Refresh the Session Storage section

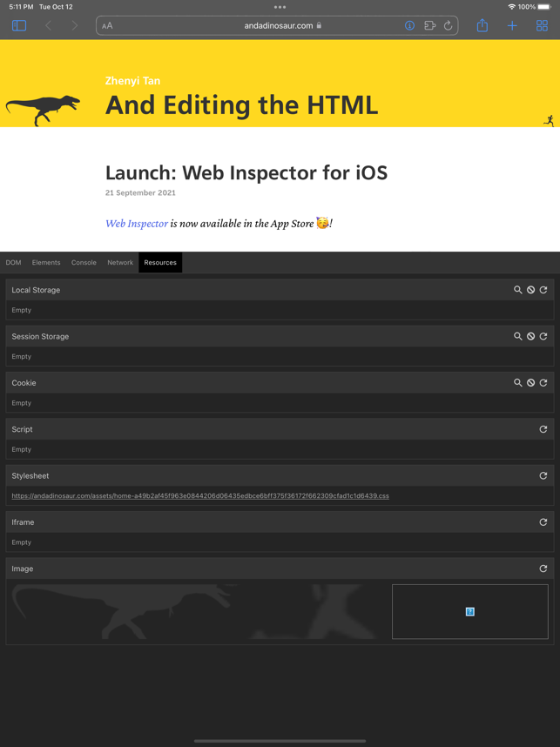click(x=543, y=336)
